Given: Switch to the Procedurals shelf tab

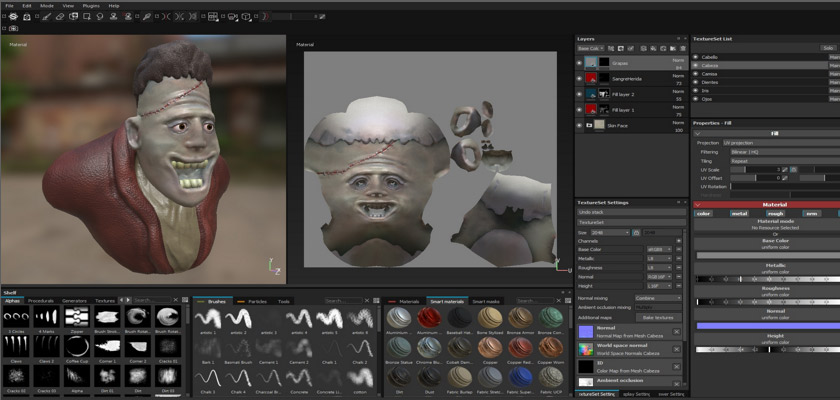Looking at the screenshot, I should tap(41, 300).
